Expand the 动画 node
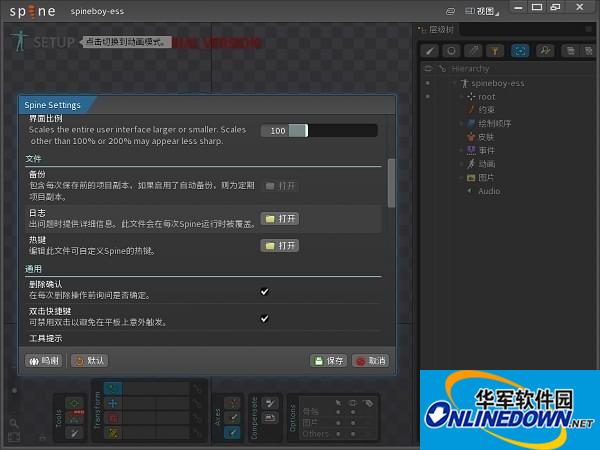Screen dimensions: 600x450 461,164
